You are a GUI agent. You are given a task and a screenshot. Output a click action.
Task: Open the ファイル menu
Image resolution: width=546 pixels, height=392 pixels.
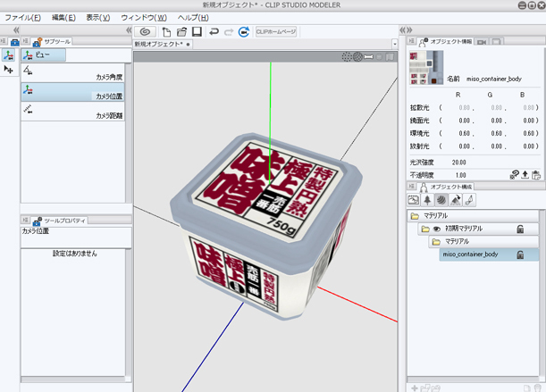pos(23,18)
